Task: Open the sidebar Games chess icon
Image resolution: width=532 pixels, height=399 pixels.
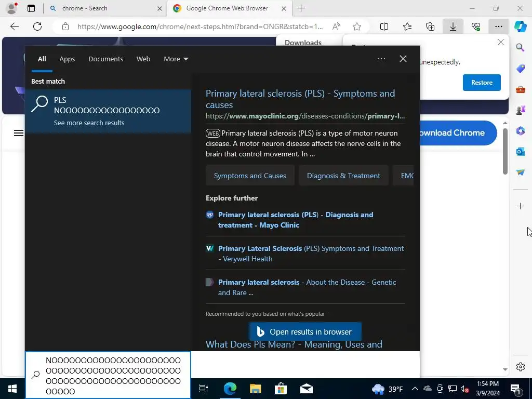Action: (521, 110)
